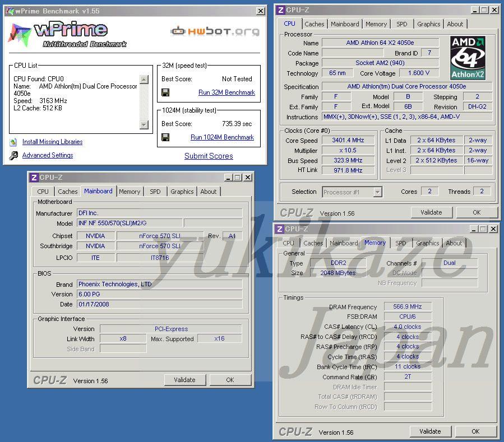Switch to Mainboard tab in the CPU window
This screenshot has height=442, width=504.
345,24
